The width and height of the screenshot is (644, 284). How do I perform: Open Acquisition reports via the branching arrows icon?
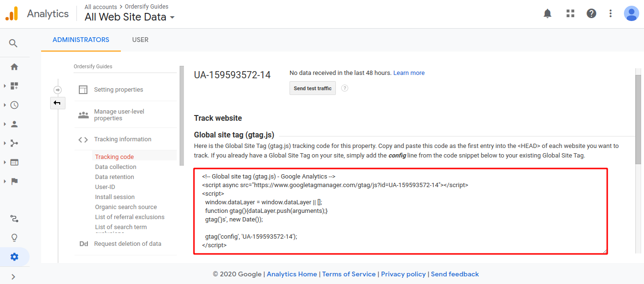14,143
